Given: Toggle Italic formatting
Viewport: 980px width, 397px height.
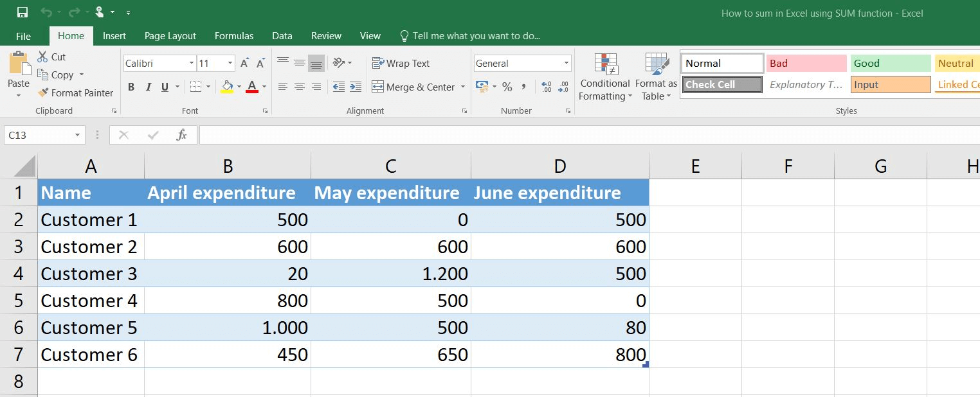Looking at the screenshot, I should pyautogui.click(x=148, y=87).
